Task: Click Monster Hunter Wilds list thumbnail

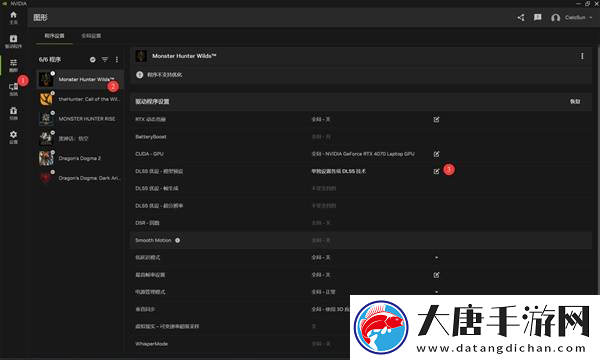Action: pos(46,79)
